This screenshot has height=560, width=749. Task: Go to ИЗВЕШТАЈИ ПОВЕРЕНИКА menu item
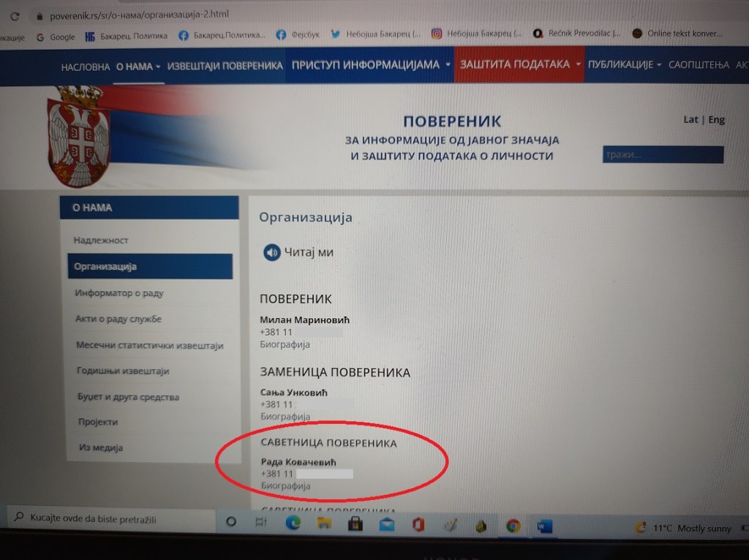coord(225,66)
